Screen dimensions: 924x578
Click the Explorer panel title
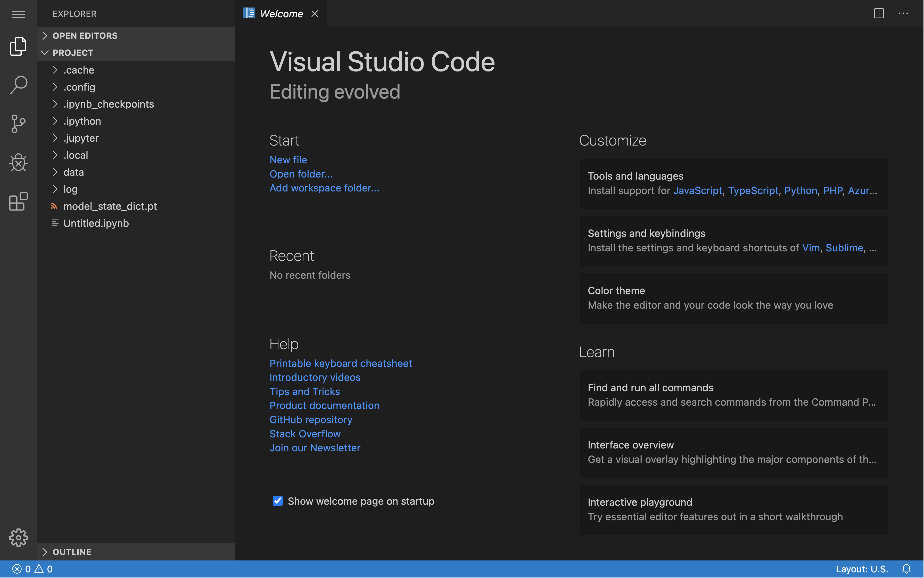pyautogui.click(x=75, y=14)
